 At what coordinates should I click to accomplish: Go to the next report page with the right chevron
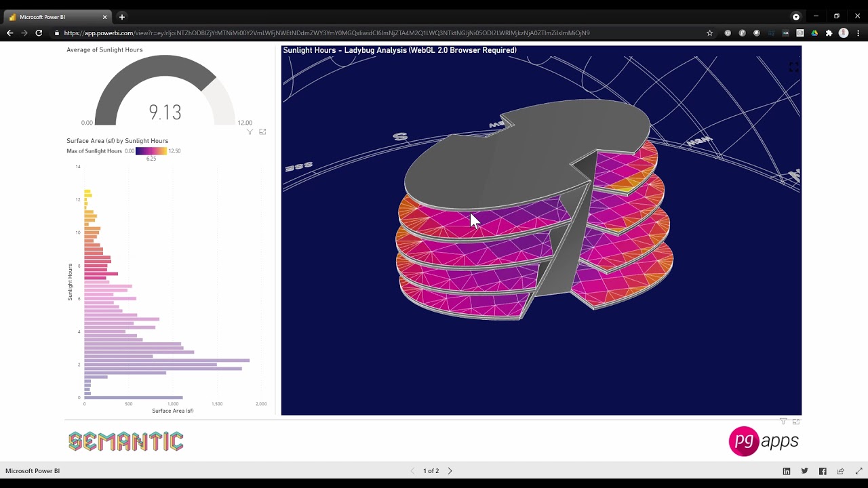(x=450, y=470)
